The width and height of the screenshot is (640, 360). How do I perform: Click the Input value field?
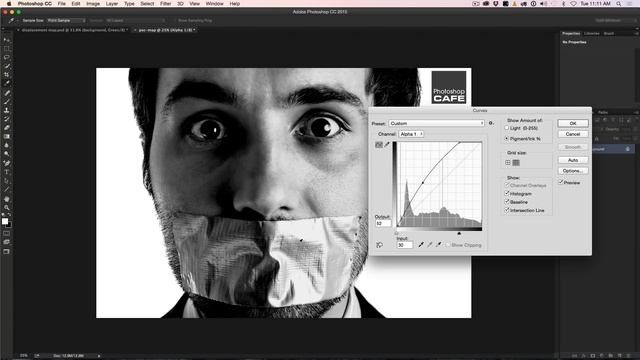pyautogui.click(x=405, y=245)
